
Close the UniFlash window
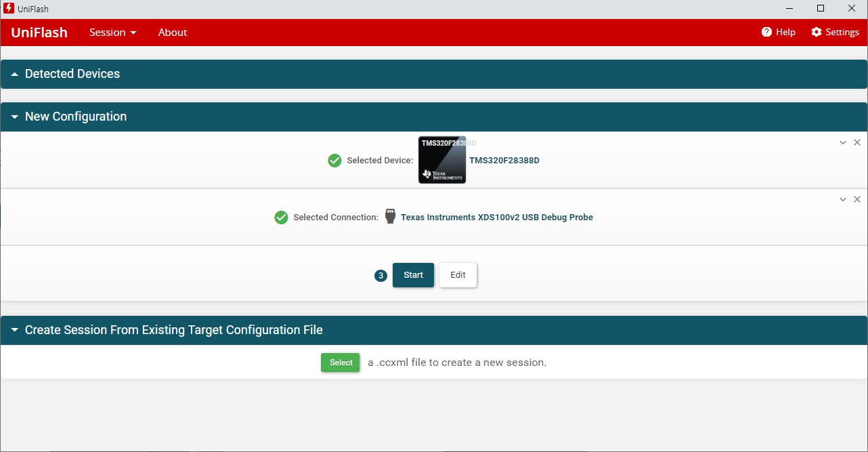point(852,9)
